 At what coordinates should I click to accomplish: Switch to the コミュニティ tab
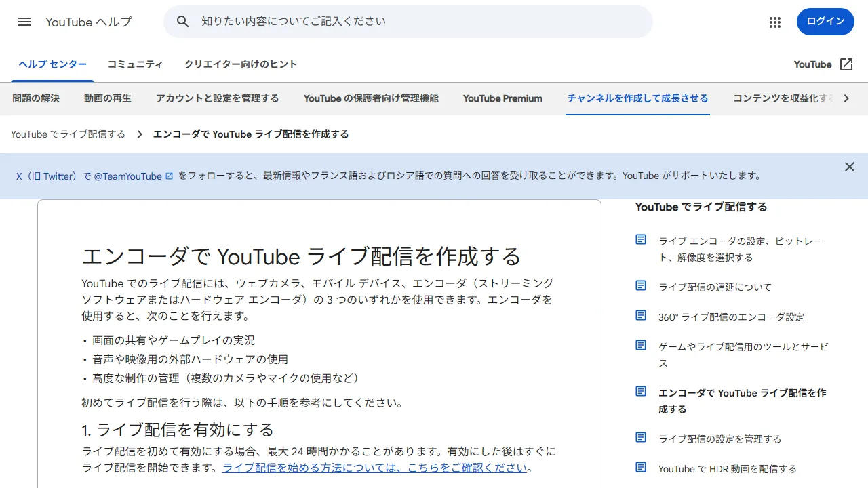[x=136, y=64]
